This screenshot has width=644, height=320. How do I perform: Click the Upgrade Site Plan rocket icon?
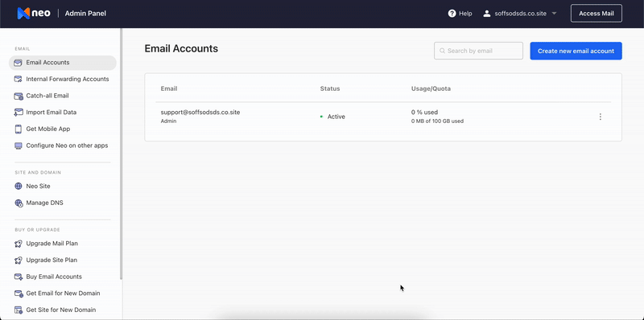[18, 261]
